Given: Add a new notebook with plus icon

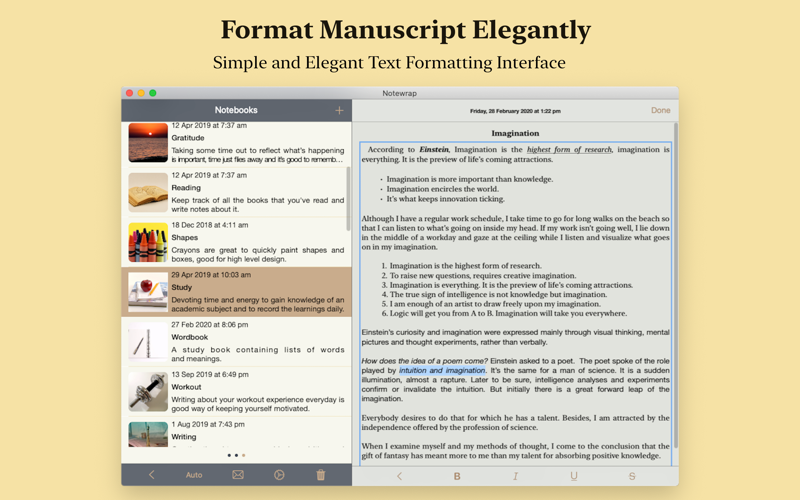Looking at the screenshot, I should tap(339, 110).
